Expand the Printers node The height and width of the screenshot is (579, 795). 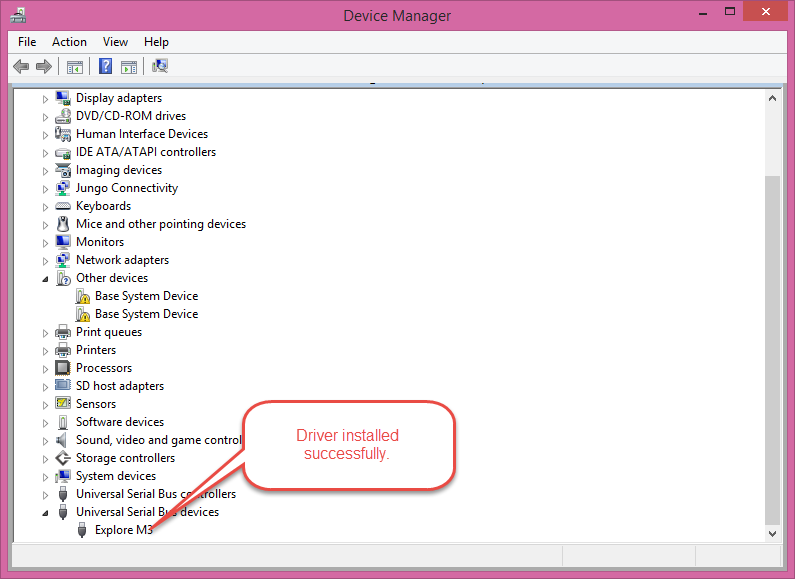[x=45, y=351]
